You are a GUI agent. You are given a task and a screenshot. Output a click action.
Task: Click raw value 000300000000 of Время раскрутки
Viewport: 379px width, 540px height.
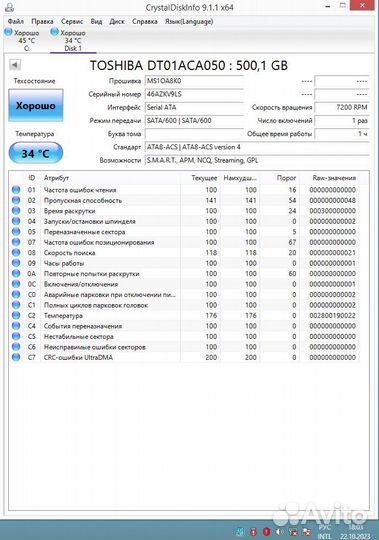tap(332, 211)
